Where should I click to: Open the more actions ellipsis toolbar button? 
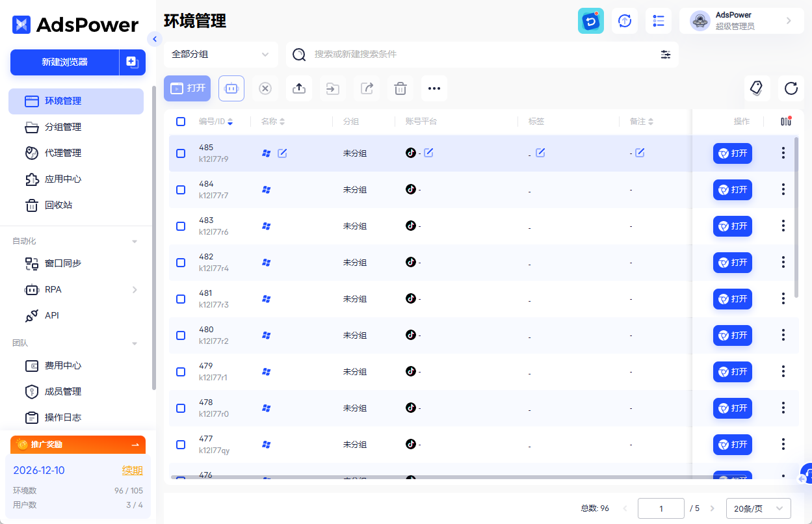[434, 88]
